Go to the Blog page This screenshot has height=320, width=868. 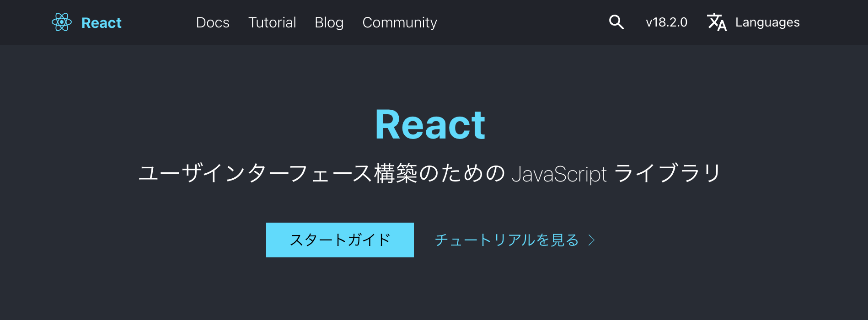point(329,22)
